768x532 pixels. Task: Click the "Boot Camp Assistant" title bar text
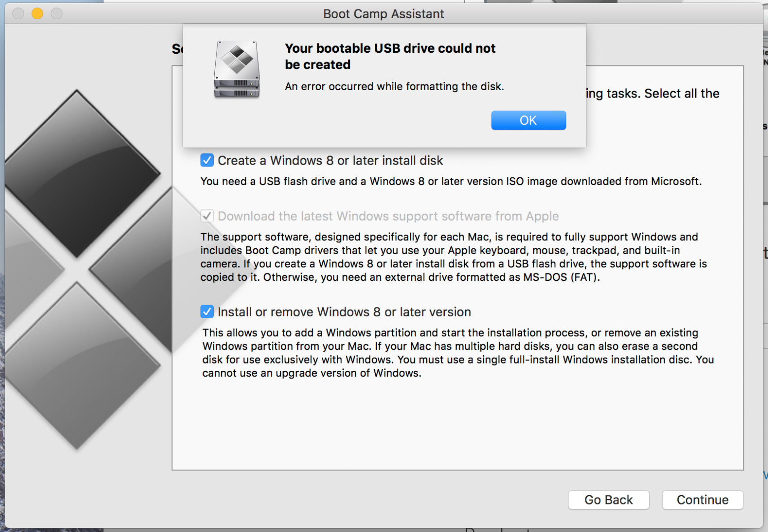coord(384,14)
